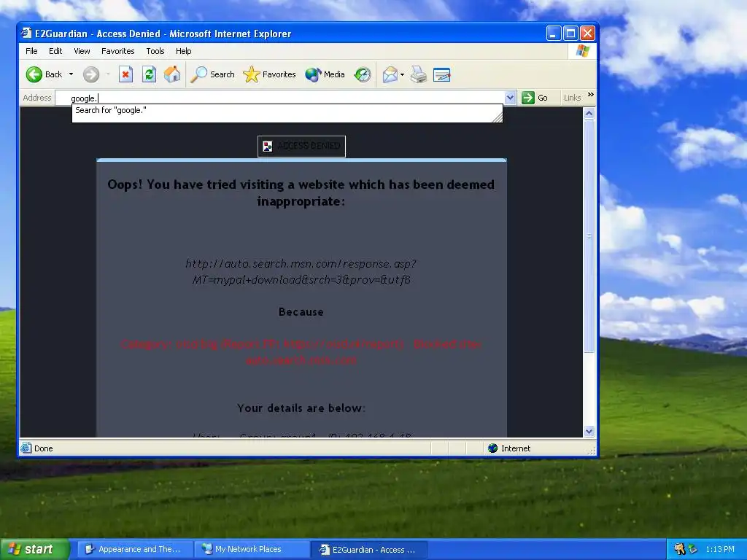Print the page with printer icon
The width and height of the screenshot is (747, 560).
[x=419, y=74]
